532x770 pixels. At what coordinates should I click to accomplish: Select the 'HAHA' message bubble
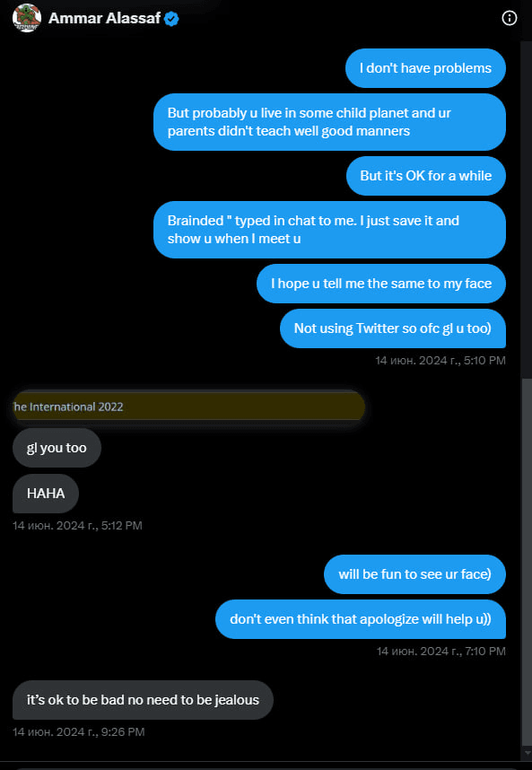[45, 493]
